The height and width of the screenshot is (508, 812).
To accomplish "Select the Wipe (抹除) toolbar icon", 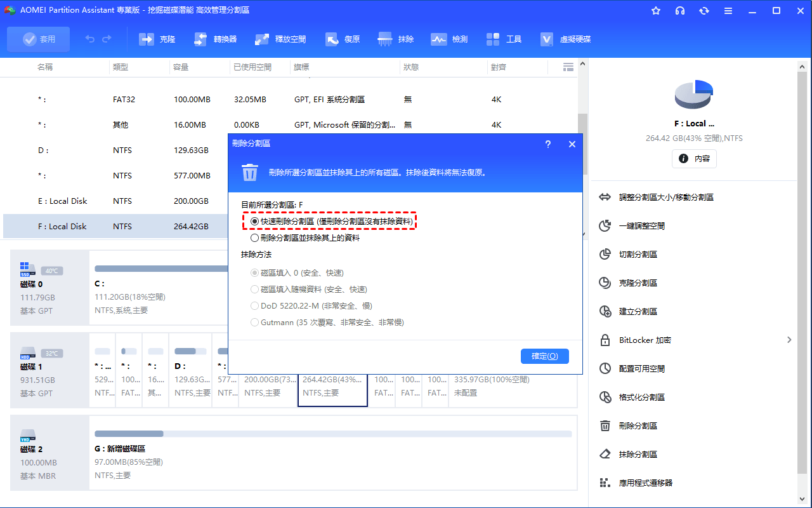I will point(385,39).
